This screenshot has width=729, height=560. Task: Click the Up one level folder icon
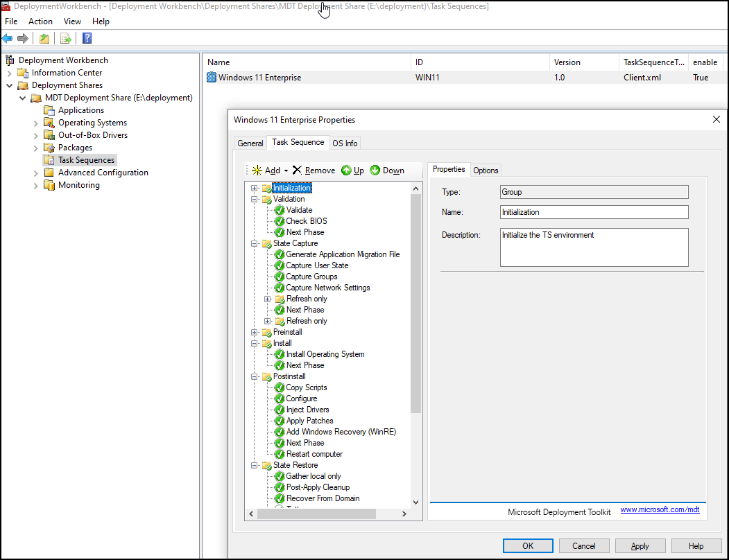(44, 38)
